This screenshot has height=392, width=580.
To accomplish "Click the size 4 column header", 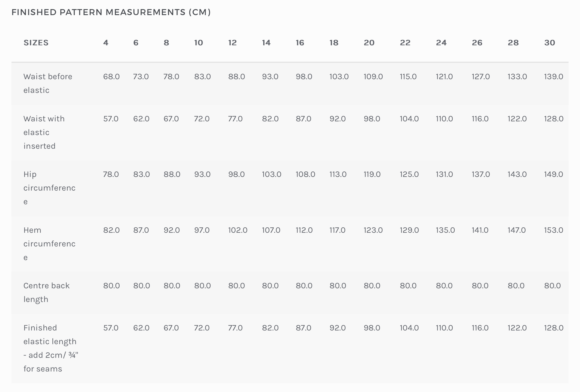I will tap(106, 43).
